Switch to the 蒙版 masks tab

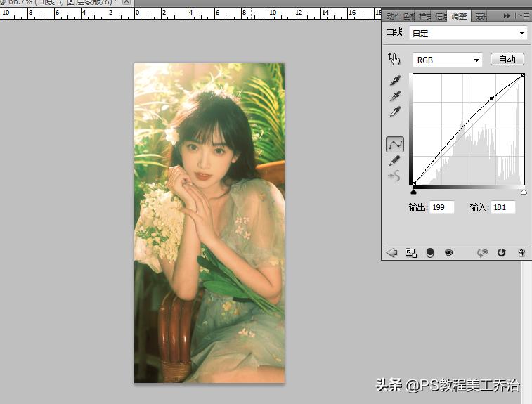tap(481, 15)
